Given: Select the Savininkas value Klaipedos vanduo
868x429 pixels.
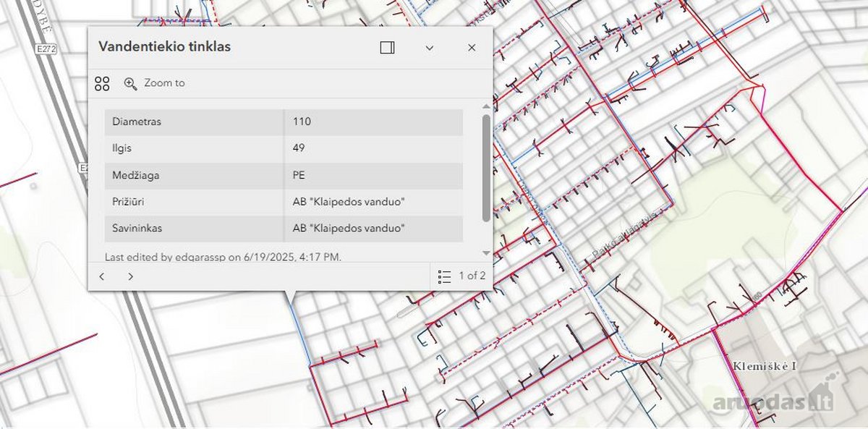Looking at the screenshot, I should [349, 228].
